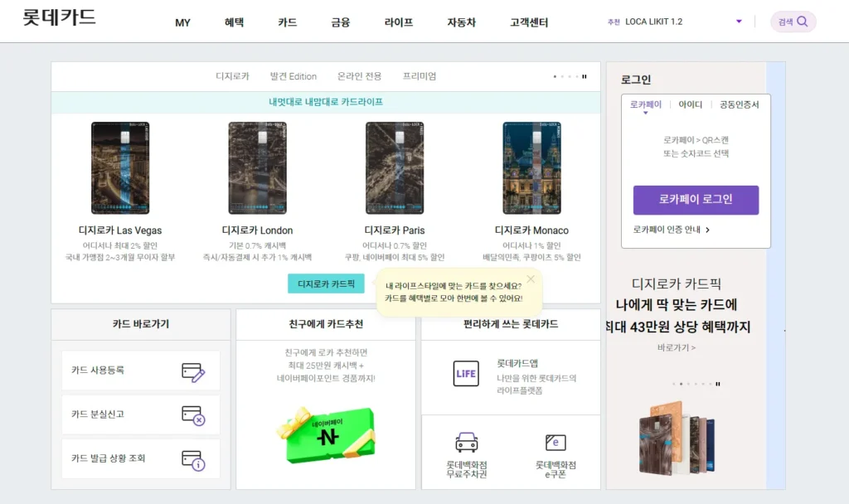Open the 금융 menu
The height and width of the screenshot is (504, 849).
[x=341, y=22]
